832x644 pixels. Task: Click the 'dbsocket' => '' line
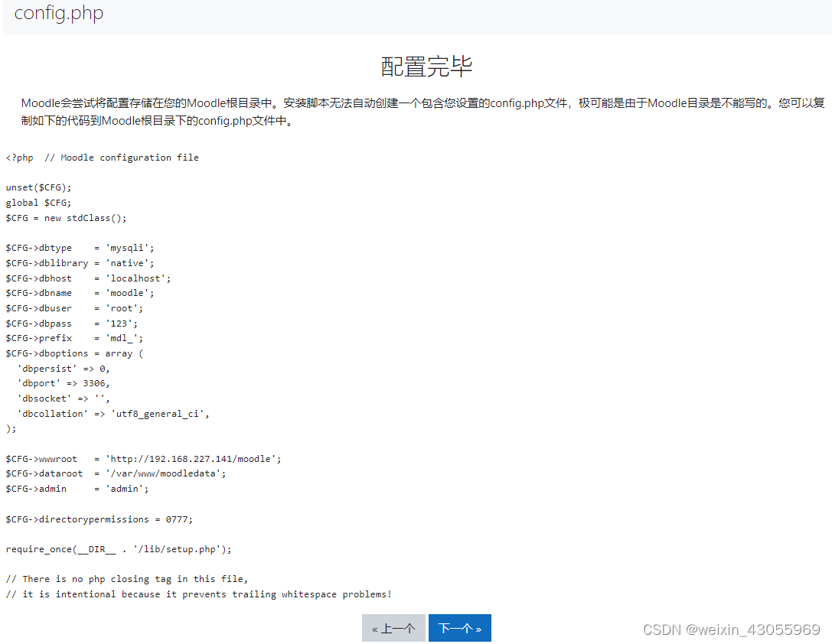(x=63, y=398)
